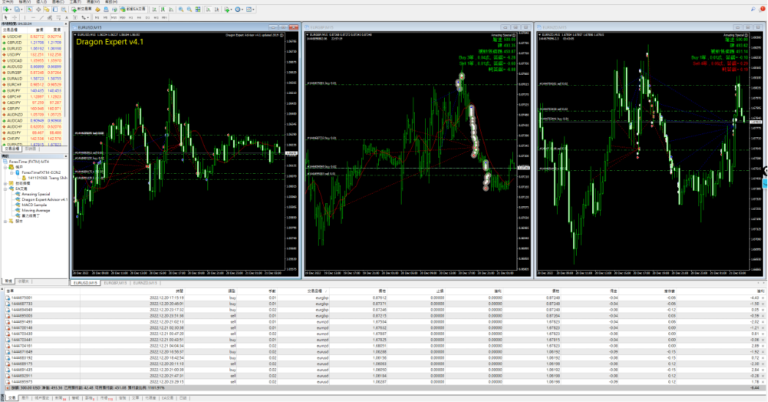This screenshot has height=402, width=768.
Task: Switch to the EURUSD,M15 chart tab
Action: (x=87, y=283)
